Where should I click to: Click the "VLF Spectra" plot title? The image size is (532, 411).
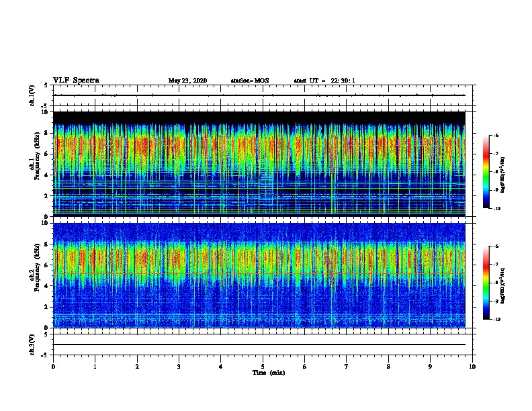click(x=76, y=81)
